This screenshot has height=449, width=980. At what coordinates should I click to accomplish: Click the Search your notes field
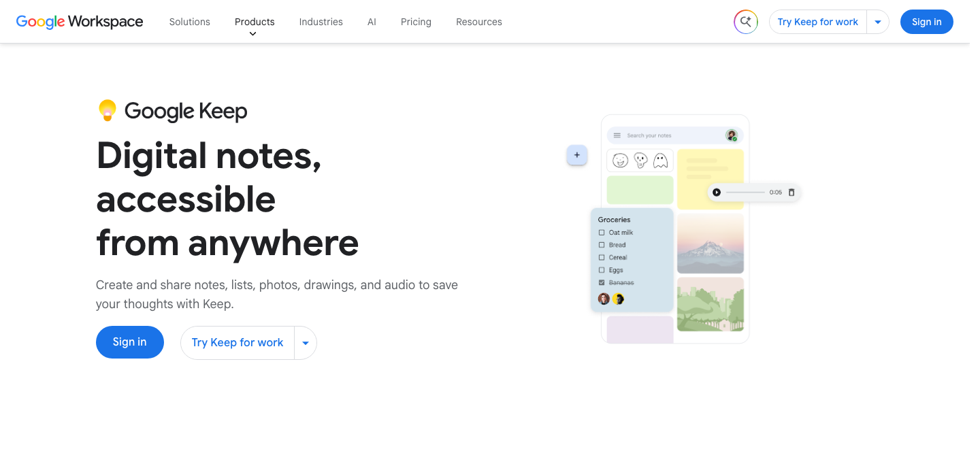[x=674, y=135]
